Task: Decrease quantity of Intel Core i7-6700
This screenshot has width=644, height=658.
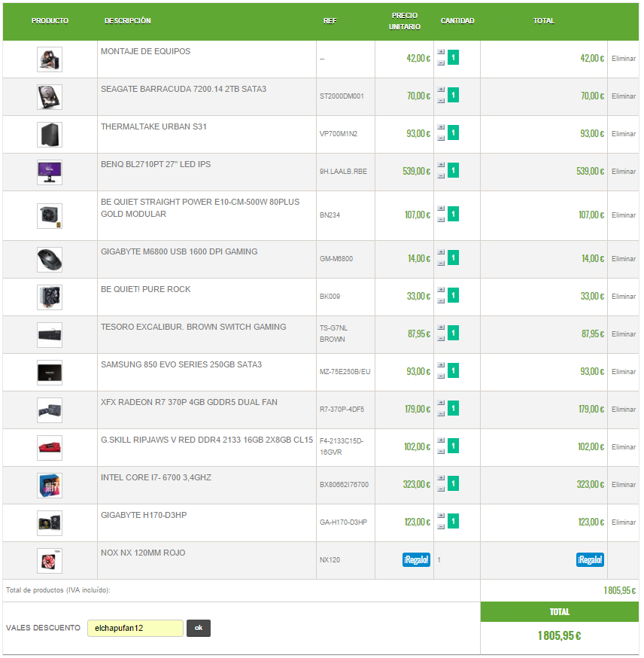Action: point(441,489)
